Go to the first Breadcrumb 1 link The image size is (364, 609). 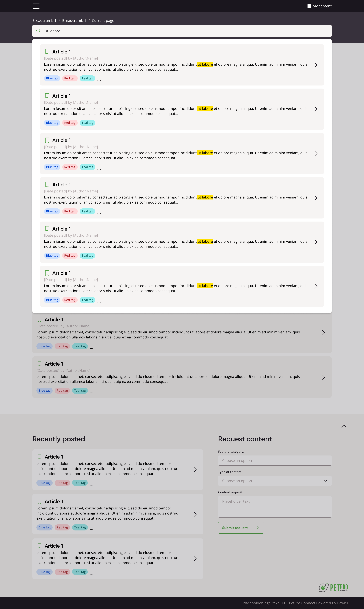point(44,21)
